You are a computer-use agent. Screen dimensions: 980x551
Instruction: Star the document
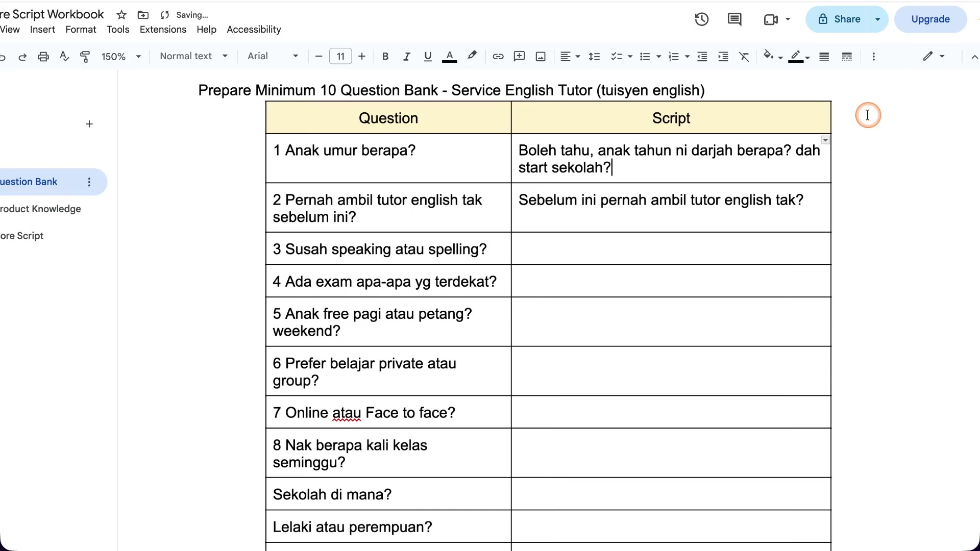[x=121, y=15]
